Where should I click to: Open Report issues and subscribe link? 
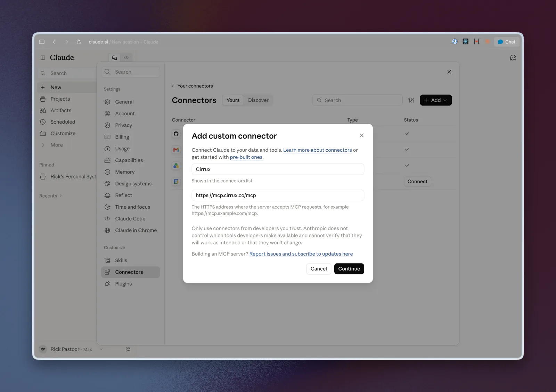point(301,254)
